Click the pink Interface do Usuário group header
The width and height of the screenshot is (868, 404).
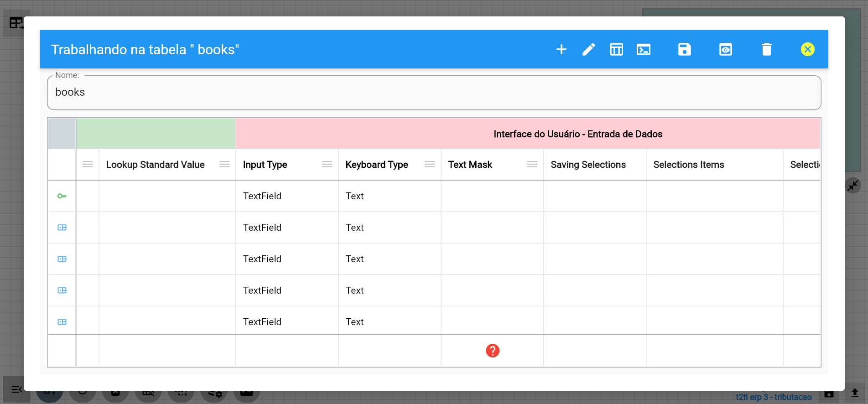[x=577, y=134]
